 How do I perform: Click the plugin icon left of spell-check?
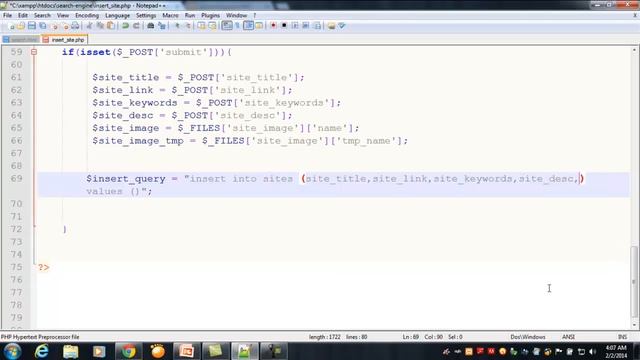(331, 26)
